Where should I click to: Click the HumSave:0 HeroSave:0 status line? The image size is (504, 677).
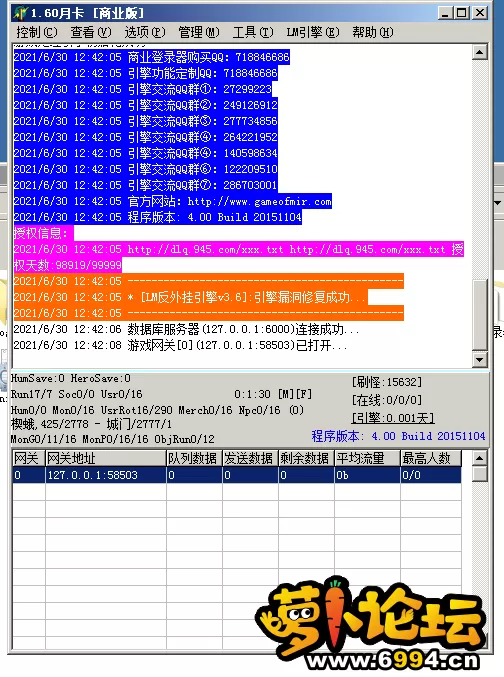point(70,378)
